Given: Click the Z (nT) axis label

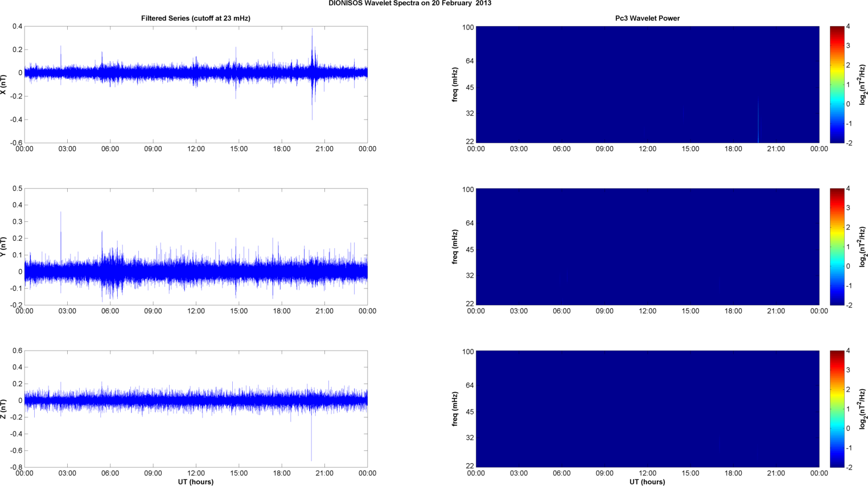Looking at the screenshot, I should [x=4, y=409].
